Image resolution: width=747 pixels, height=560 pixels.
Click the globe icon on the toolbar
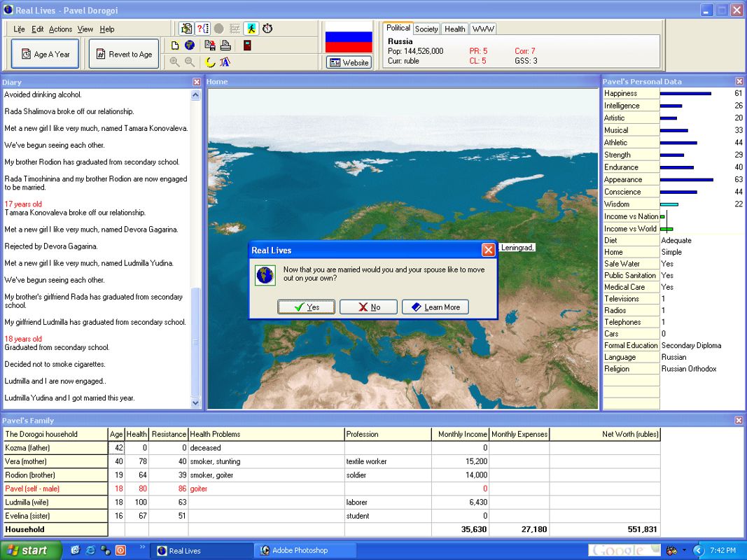coord(189,45)
